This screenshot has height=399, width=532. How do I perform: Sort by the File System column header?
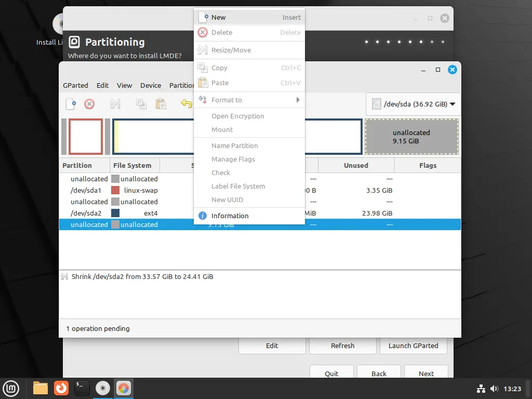point(135,166)
